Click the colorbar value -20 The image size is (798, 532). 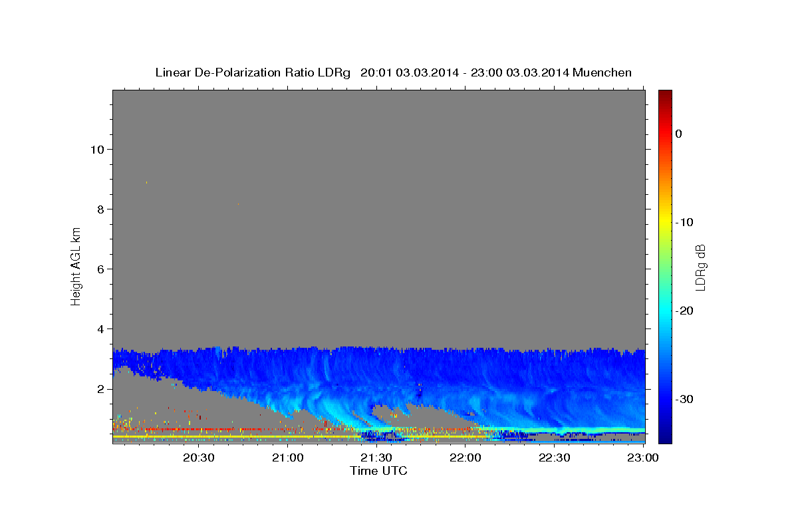685,311
